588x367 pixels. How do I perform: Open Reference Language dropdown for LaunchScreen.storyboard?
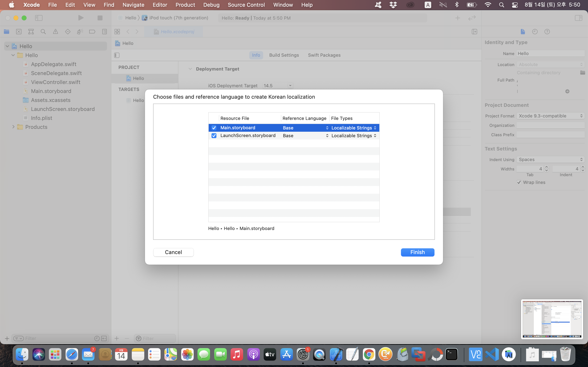click(305, 135)
